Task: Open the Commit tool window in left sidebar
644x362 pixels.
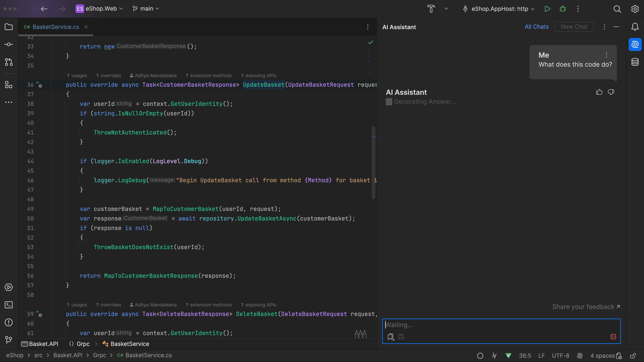Action: pos(9,44)
